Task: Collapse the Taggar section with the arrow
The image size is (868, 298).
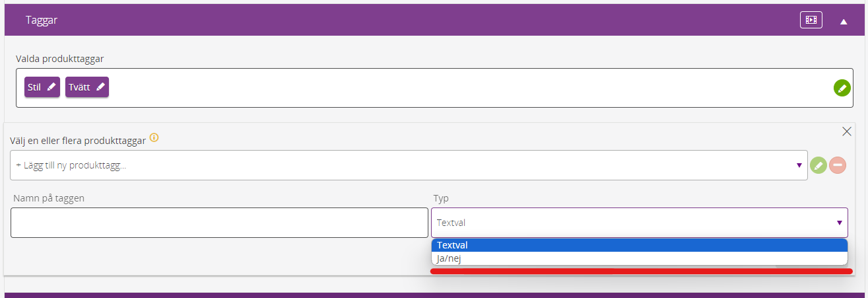Action: tap(844, 21)
